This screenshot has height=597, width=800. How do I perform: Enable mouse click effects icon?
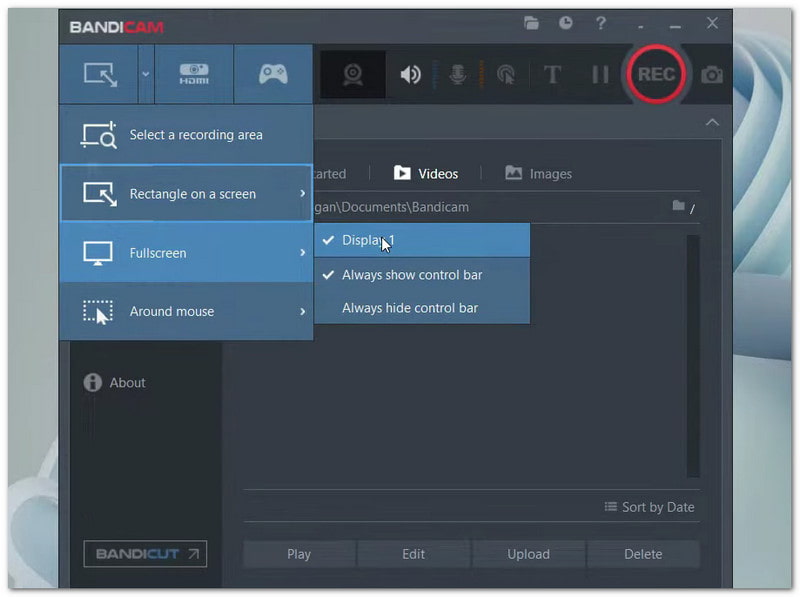coord(505,74)
